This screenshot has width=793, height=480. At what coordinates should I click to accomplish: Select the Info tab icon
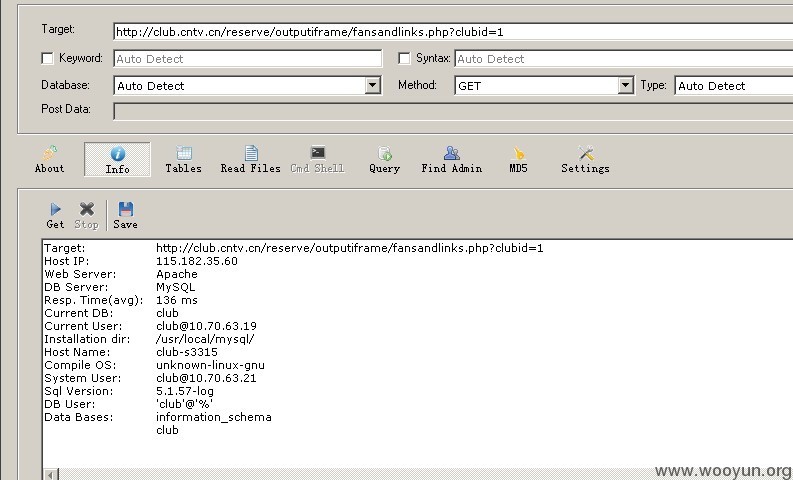pyautogui.click(x=117, y=153)
